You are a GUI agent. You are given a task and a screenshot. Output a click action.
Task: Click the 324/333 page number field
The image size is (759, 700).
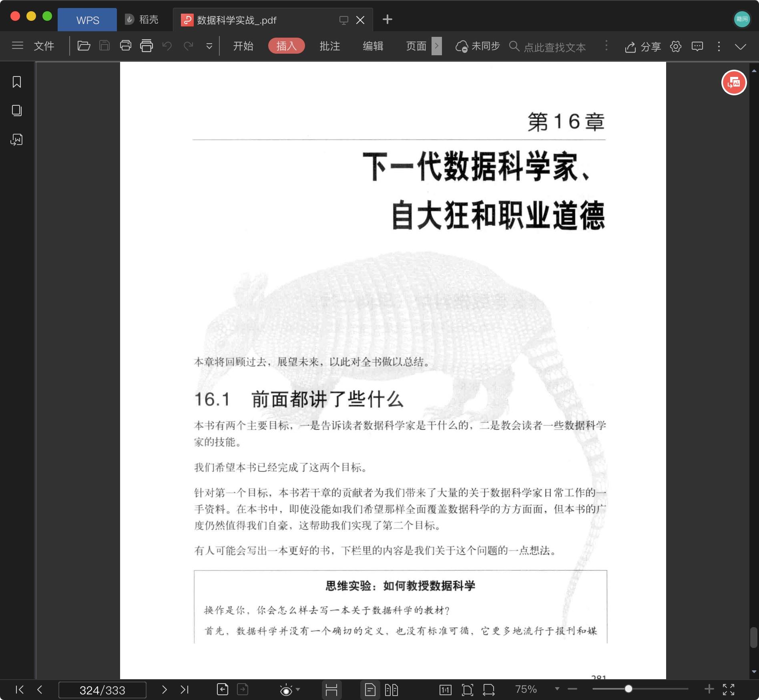[x=102, y=690]
